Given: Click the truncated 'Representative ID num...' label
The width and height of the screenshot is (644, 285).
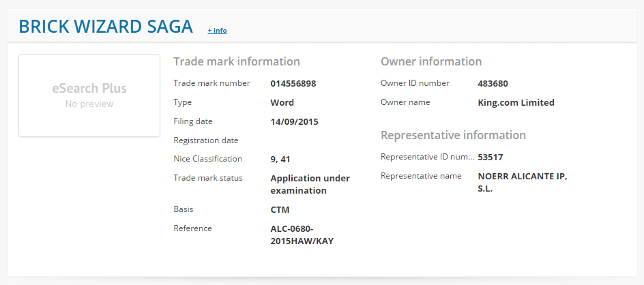Looking at the screenshot, I should [x=428, y=157].
